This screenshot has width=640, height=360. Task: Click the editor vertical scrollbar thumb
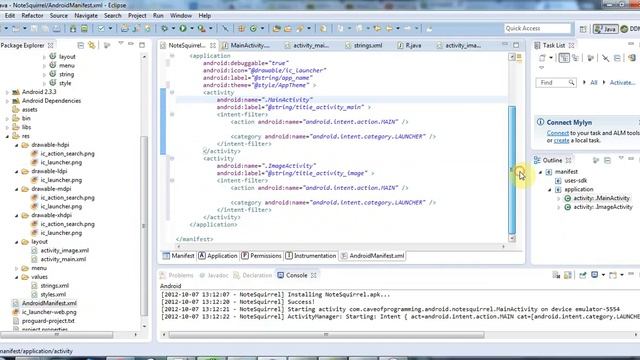click(512, 169)
